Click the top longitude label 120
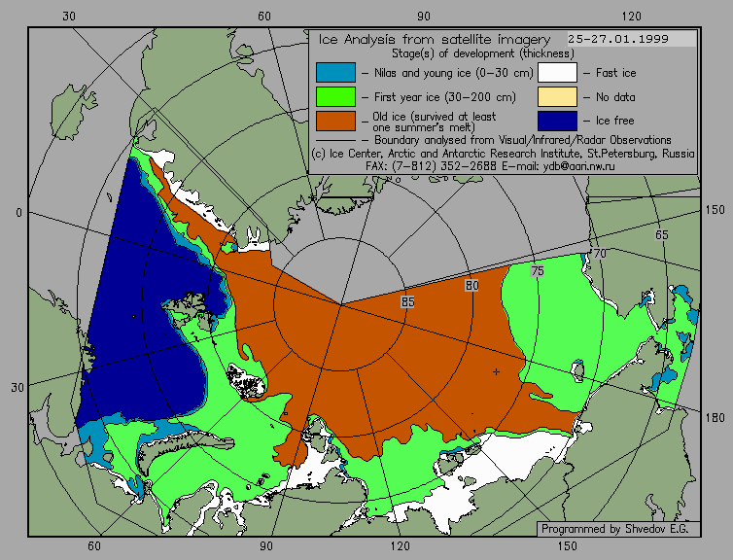This screenshot has height=560, width=733. [x=632, y=17]
